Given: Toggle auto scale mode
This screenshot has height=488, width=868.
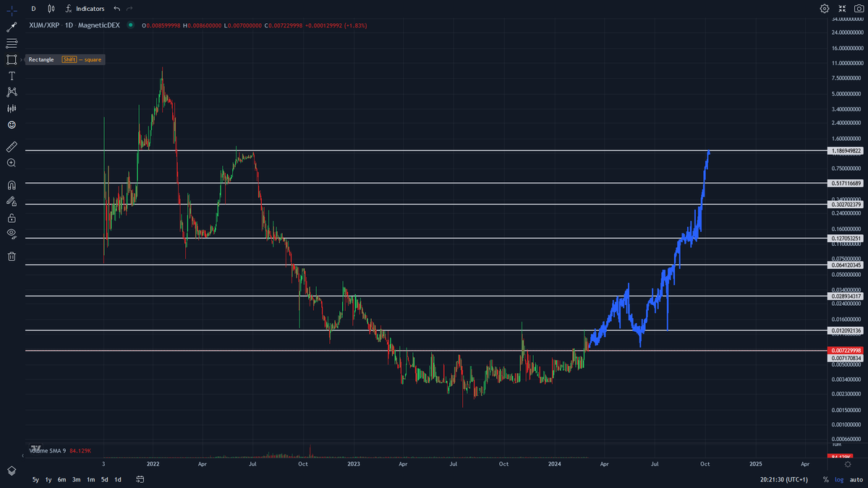Looking at the screenshot, I should tap(856, 479).
